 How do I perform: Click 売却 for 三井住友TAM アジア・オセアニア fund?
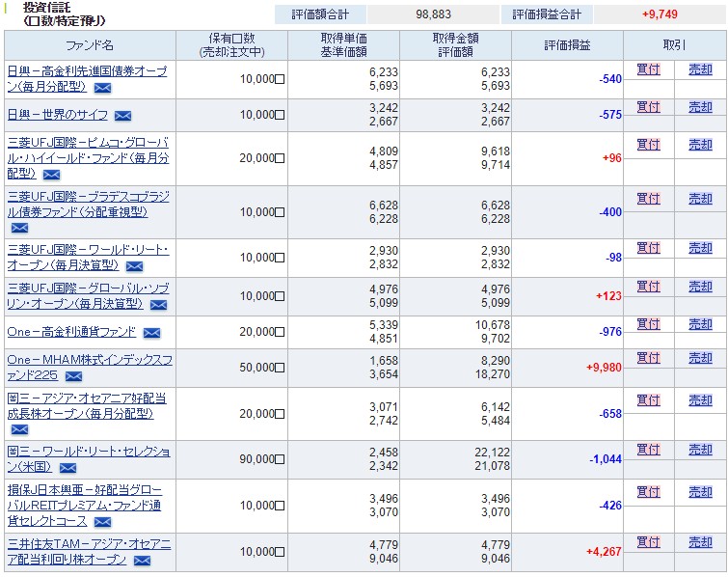pyautogui.click(x=700, y=542)
